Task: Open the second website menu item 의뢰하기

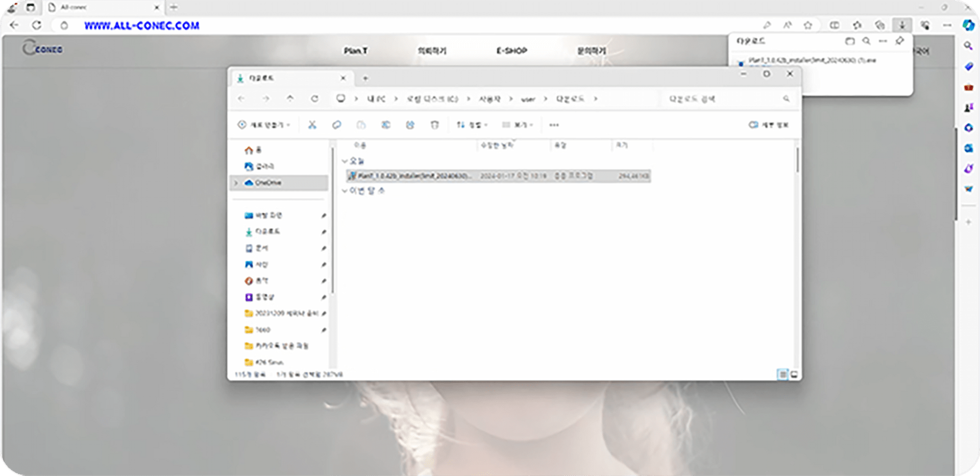Action: pyautogui.click(x=432, y=51)
